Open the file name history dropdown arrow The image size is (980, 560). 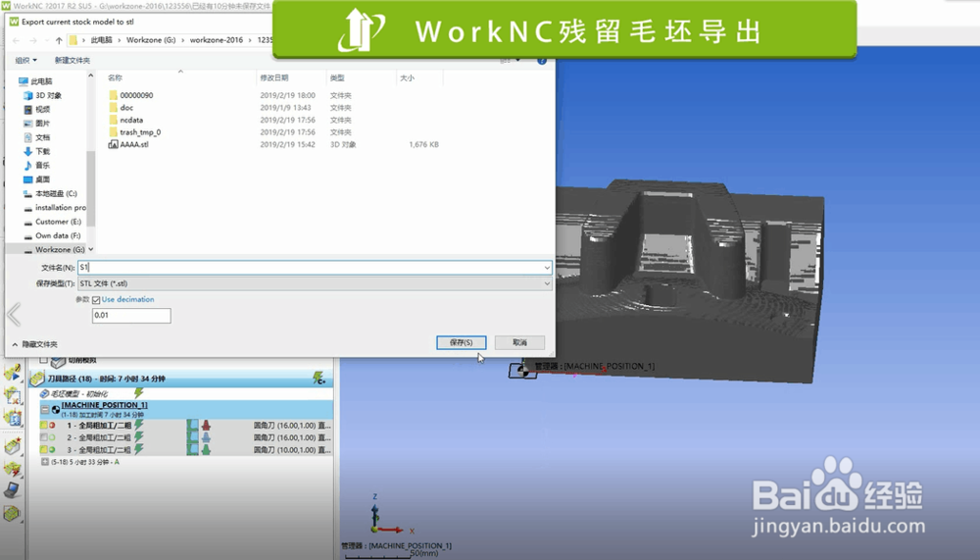pos(547,268)
